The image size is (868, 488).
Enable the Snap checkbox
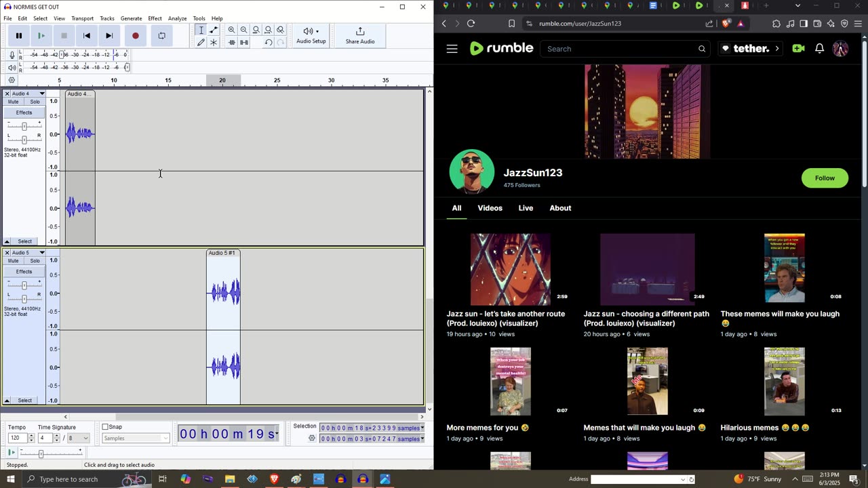[105, 427]
